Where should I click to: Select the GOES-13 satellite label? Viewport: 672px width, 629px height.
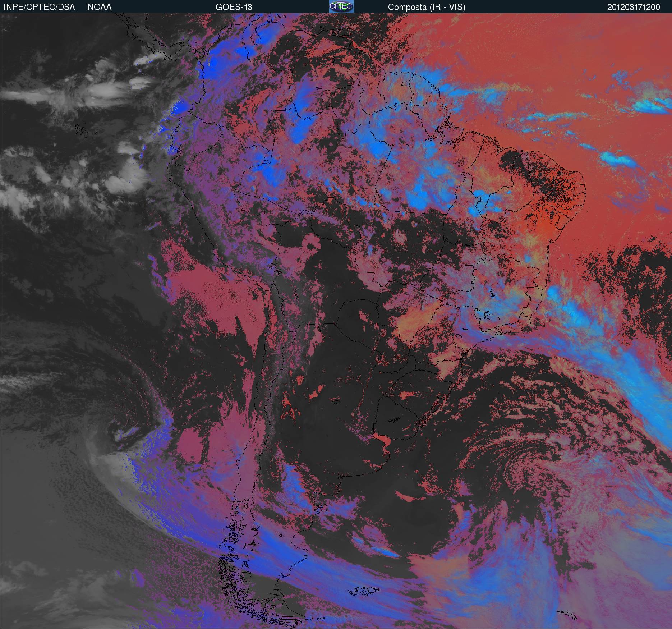(234, 7)
